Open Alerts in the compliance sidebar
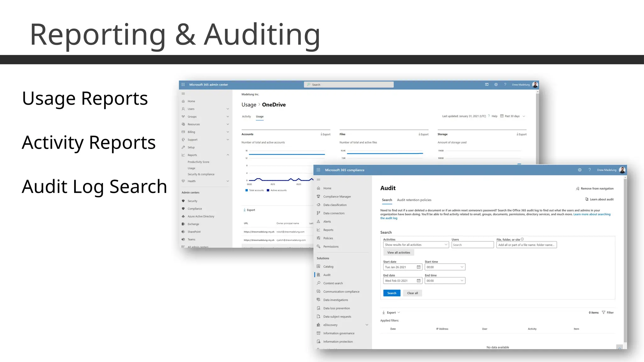The height and width of the screenshot is (362, 644). pos(327,222)
